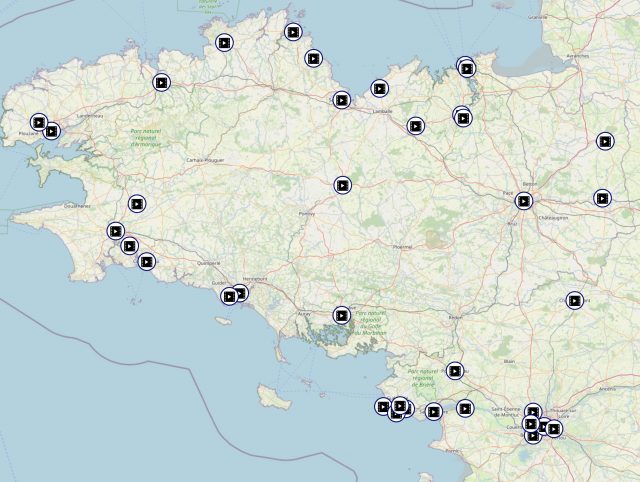Open the video marker directly above the Plouzané label
This screenshot has height=482, width=640.
[x=39, y=122]
